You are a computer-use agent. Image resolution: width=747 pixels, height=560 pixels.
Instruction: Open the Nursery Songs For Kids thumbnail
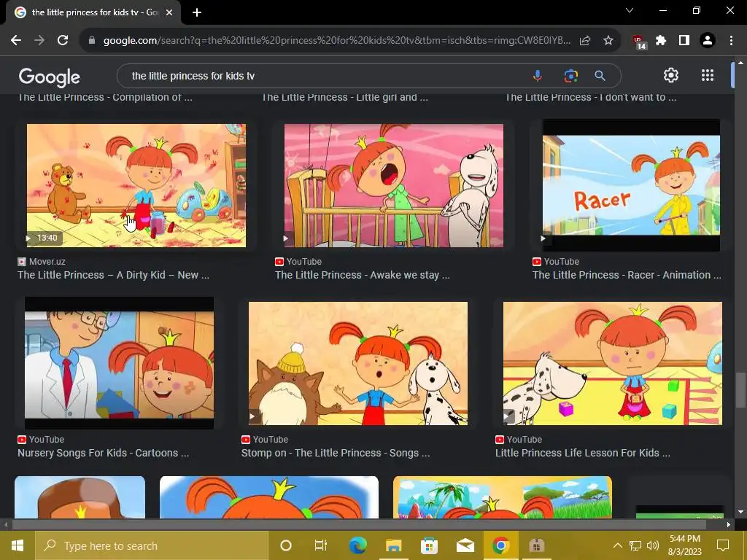[x=119, y=363]
